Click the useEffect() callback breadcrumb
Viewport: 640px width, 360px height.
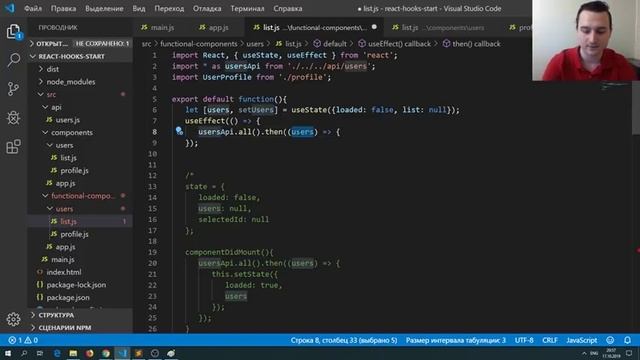[399, 44]
